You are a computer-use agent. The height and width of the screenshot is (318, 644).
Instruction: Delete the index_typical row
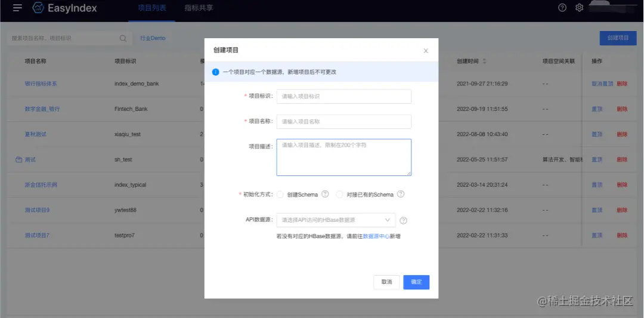pos(622,185)
